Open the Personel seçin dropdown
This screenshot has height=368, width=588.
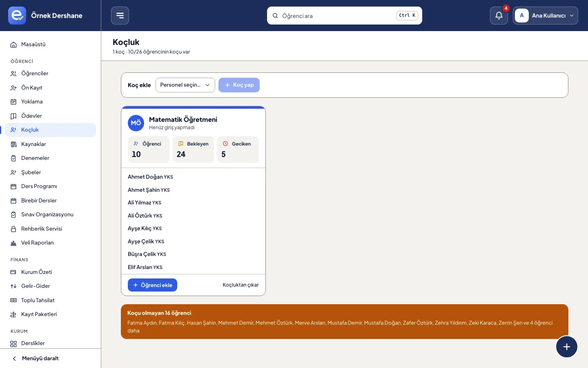click(x=185, y=85)
